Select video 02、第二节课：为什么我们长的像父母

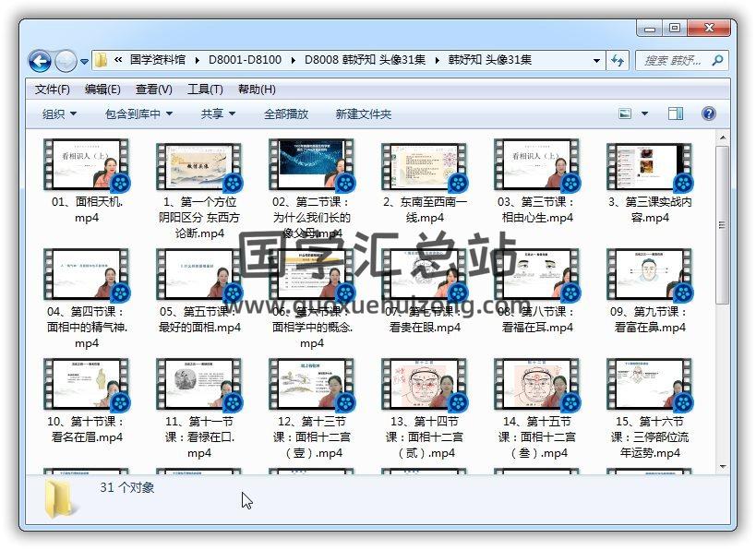[311, 188]
